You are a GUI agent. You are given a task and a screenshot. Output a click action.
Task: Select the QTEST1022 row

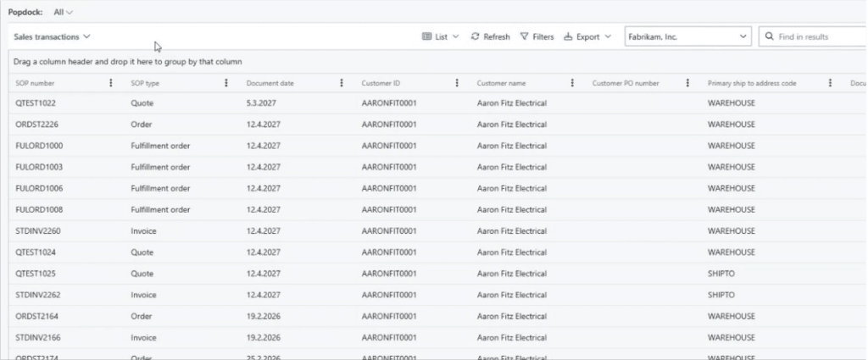click(437, 102)
